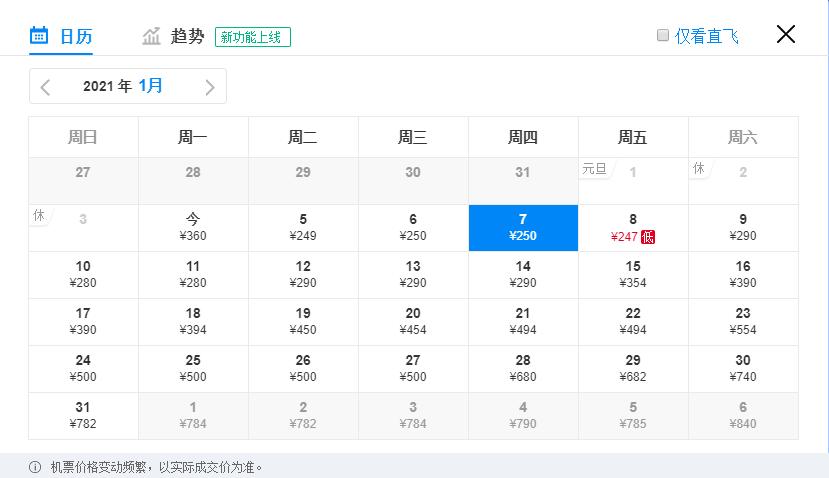Select February 2 priced ¥782
Viewport: 829px width, 478px height.
pos(303,416)
